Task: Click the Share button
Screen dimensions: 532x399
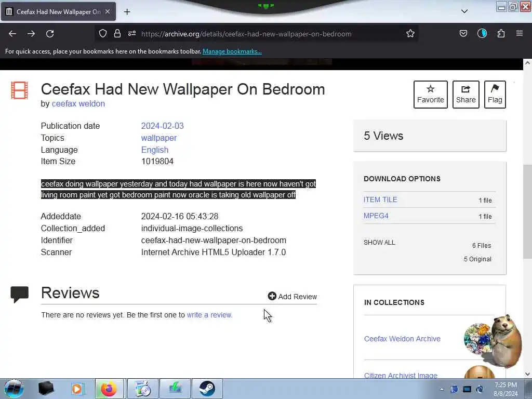Action: coord(466,95)
